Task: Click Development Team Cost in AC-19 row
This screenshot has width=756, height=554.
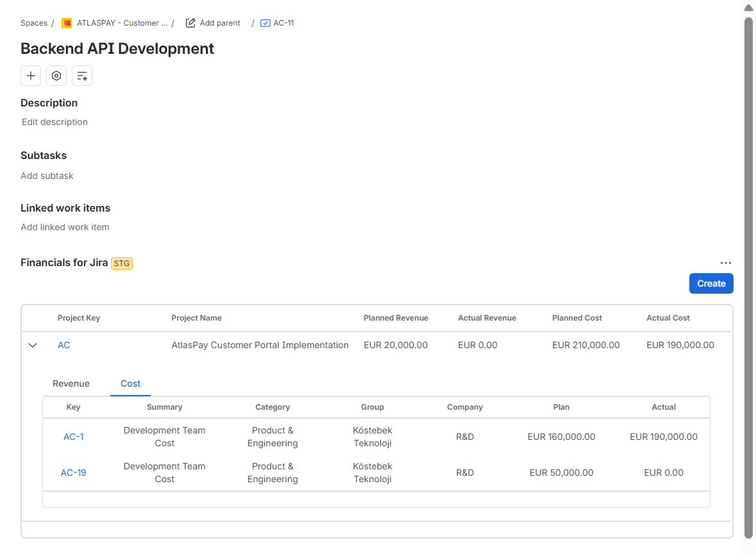Action: (x=164, y=473)
